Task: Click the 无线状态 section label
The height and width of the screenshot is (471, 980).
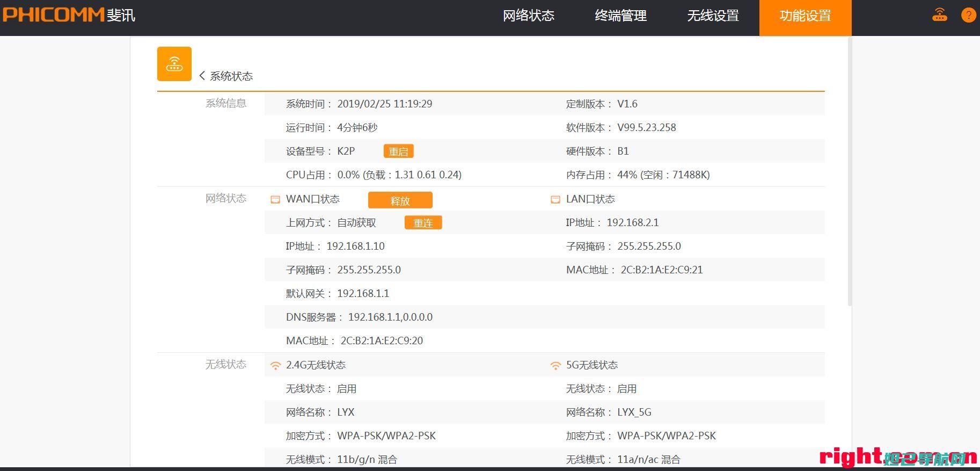Action: [226, 364]
